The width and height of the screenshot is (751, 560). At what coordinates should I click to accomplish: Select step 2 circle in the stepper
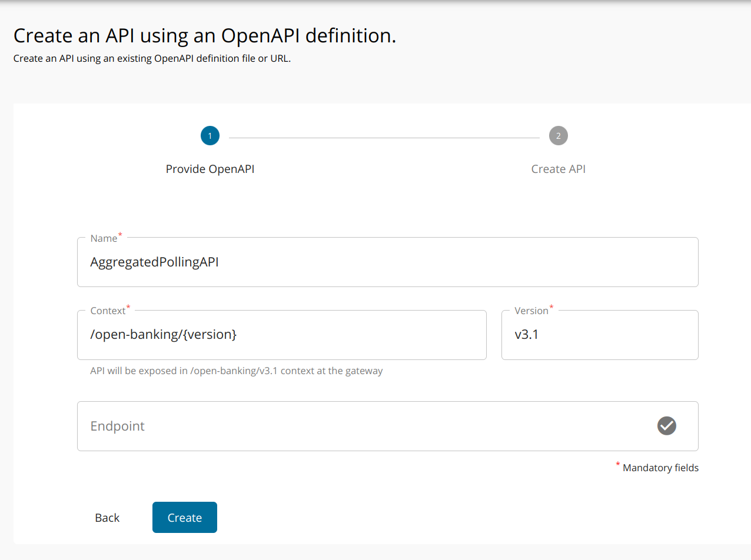click(559, 136)
